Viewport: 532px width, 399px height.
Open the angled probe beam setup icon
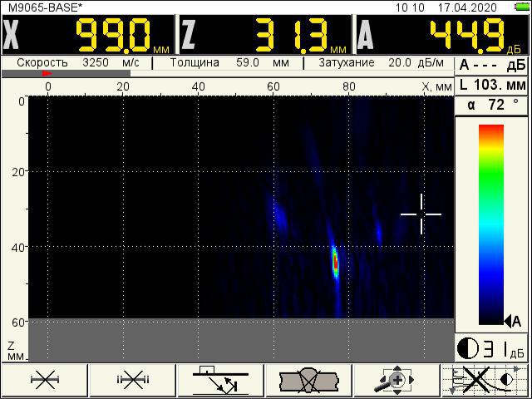(220, 381)
